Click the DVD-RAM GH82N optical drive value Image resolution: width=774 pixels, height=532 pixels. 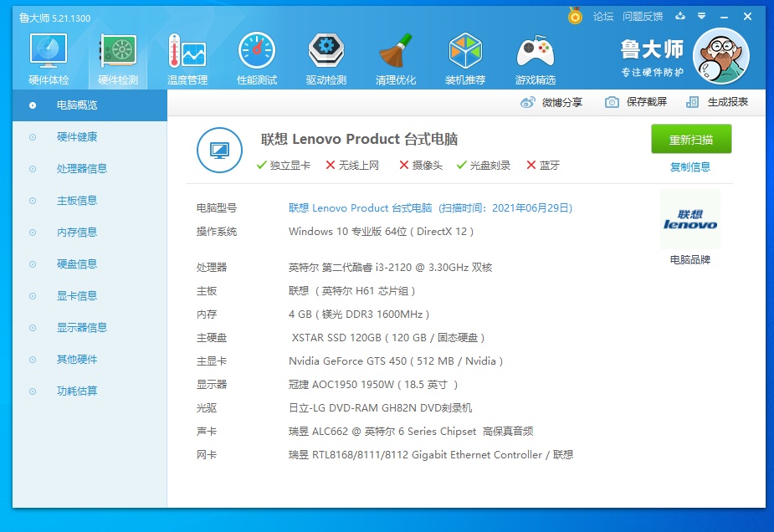coord(380,408)
